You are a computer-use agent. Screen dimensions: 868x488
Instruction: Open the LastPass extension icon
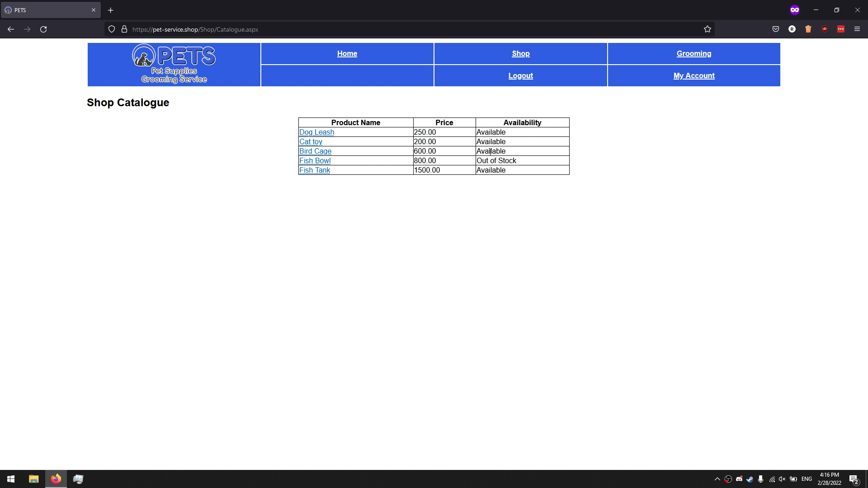coord(841,29)
